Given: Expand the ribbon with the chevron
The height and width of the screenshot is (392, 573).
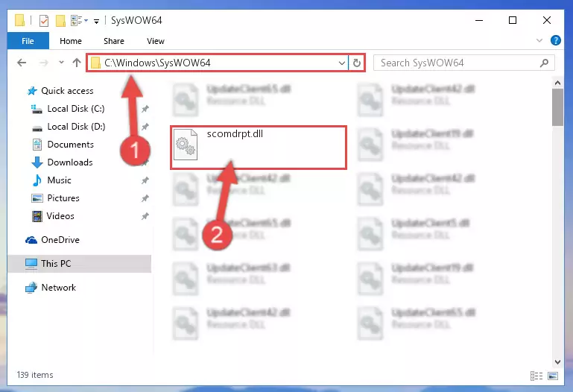Looking at the screenshot, I should [539, 40].
